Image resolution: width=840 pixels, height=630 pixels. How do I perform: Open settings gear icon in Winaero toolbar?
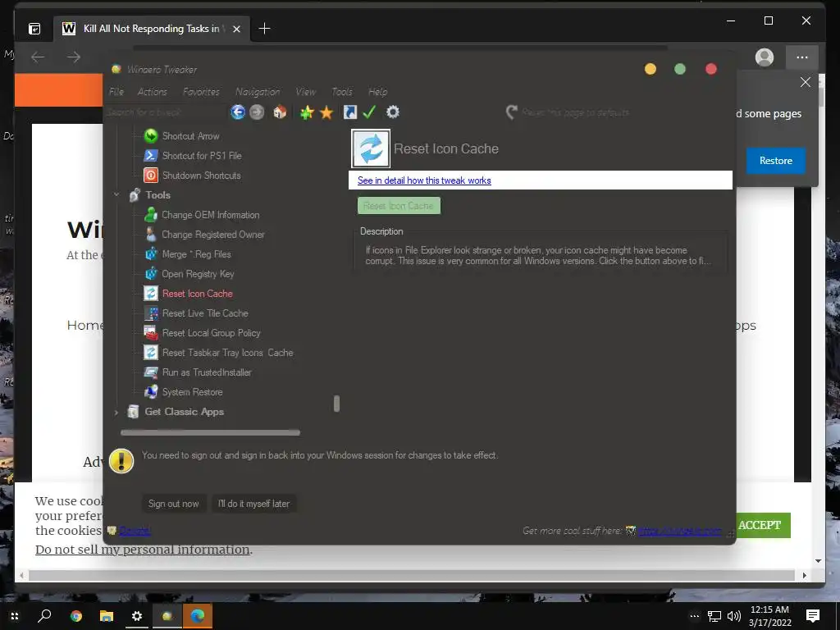click(x=393, y=112)
